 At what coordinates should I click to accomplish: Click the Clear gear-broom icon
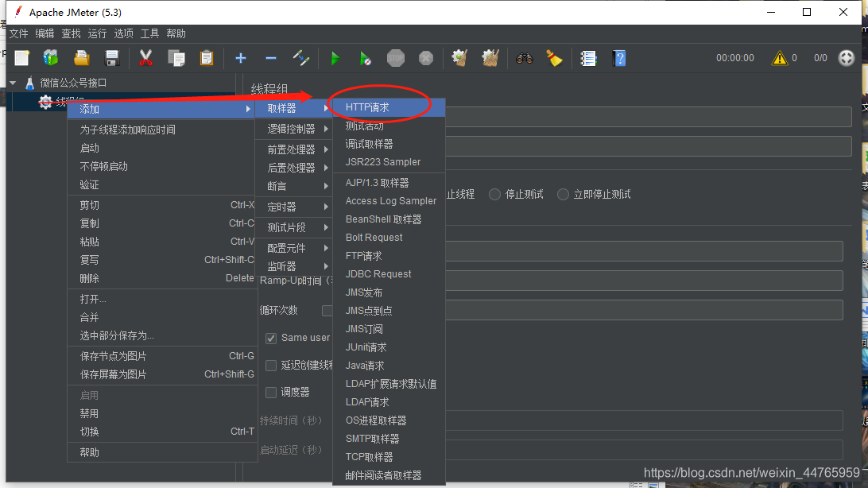(x=459, y=58)
